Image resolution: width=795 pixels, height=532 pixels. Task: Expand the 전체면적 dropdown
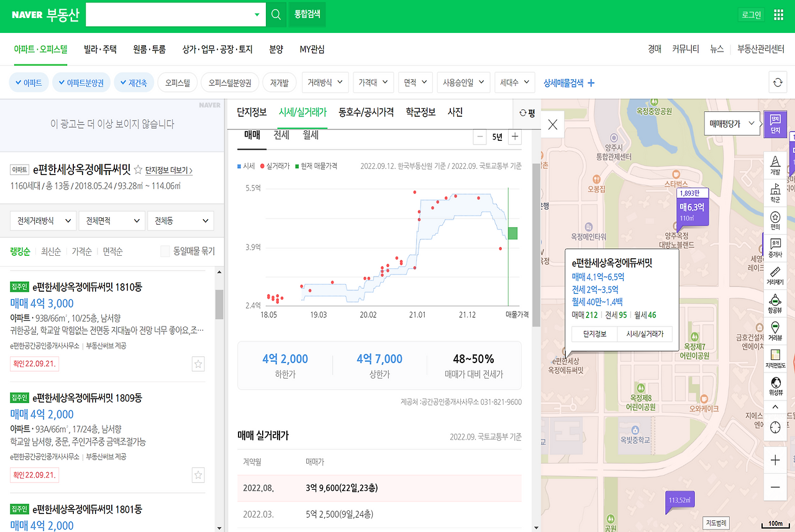pos(112,221)
